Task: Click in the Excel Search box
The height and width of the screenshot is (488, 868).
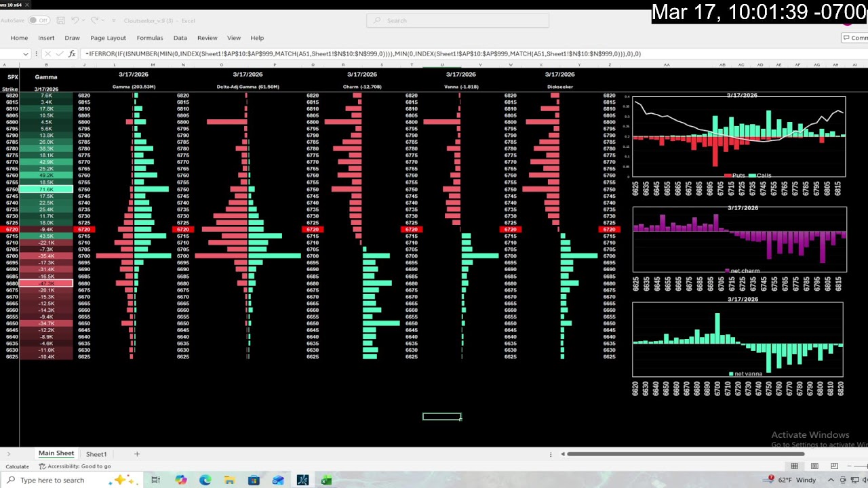Action: 458,20
